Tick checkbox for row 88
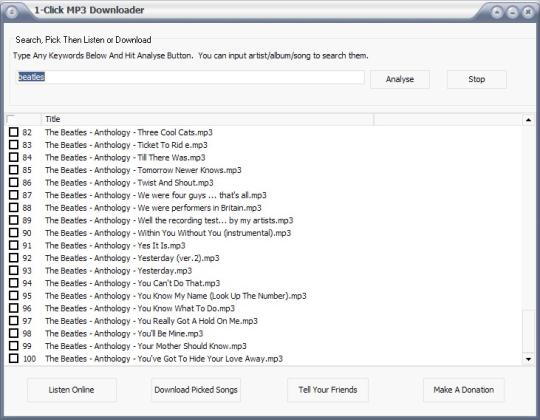The image size is (540, 420). point(14,208)
